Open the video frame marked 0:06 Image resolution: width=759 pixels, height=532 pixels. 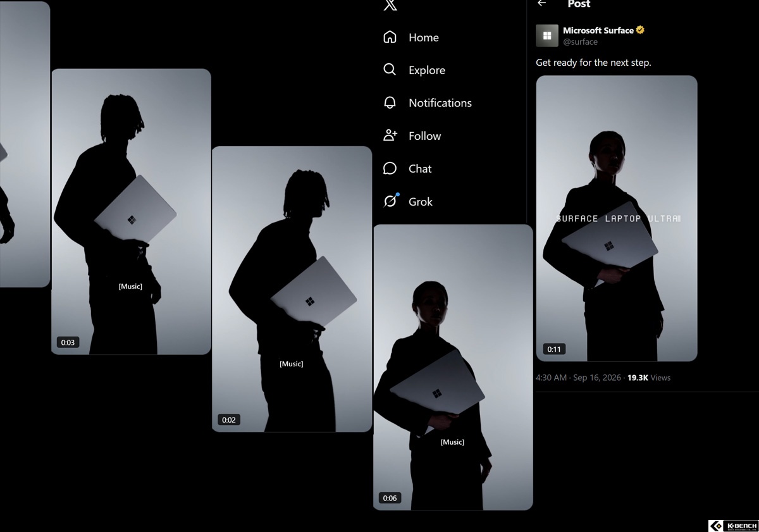453,367
